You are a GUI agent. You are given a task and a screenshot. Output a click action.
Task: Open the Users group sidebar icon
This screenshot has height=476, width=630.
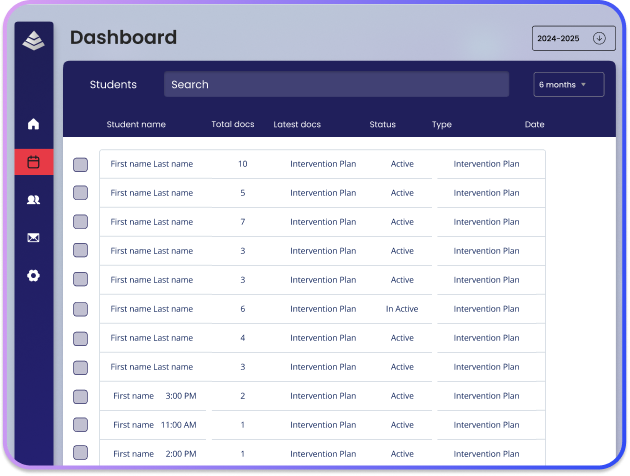point(34,200)
